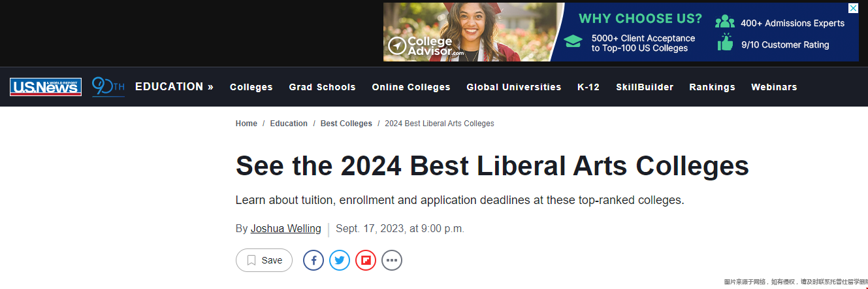The image size is (868, 289).
Task: Open SkillBuilder from navigation bar
Action: 645,87
